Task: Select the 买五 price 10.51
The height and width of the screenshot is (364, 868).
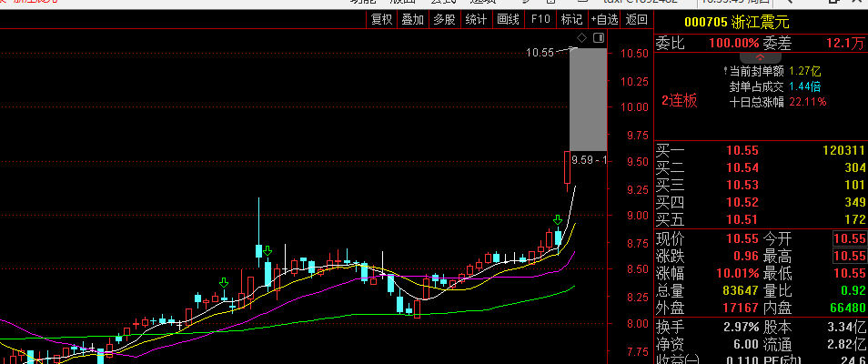Action: (742, 220)
